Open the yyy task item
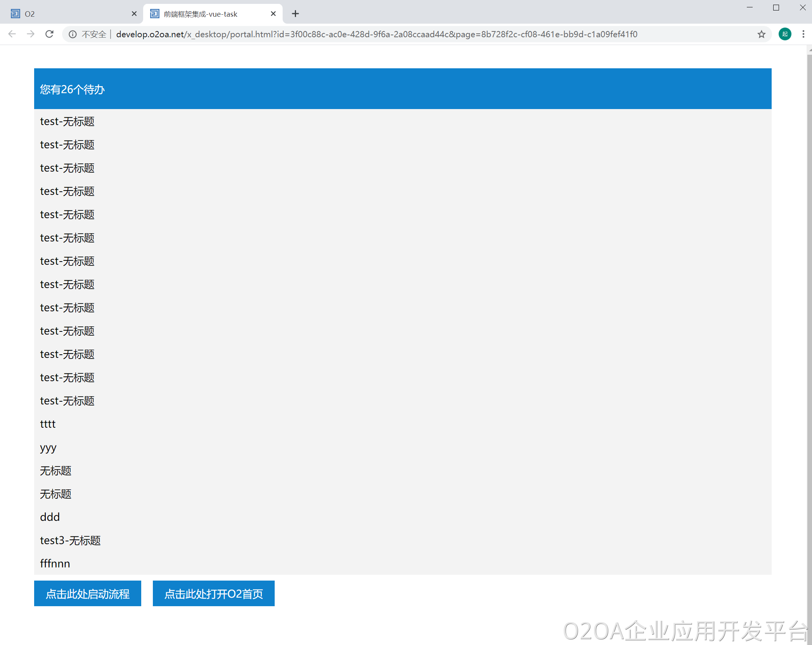Image resolution: width=812 pixels, height=645 pixels. (48, 447)
